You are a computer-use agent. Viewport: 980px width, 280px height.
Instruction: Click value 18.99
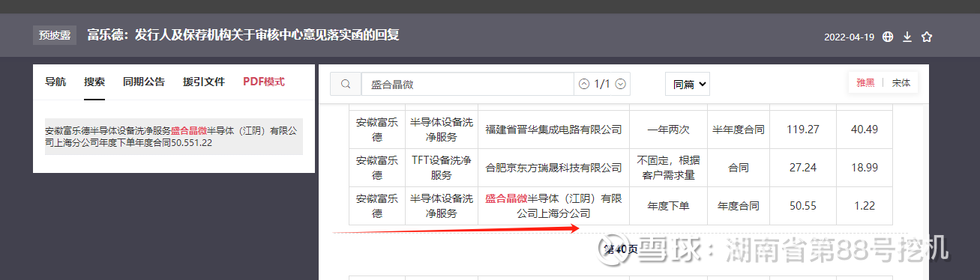pyautogui.click(x=865, y=168)
